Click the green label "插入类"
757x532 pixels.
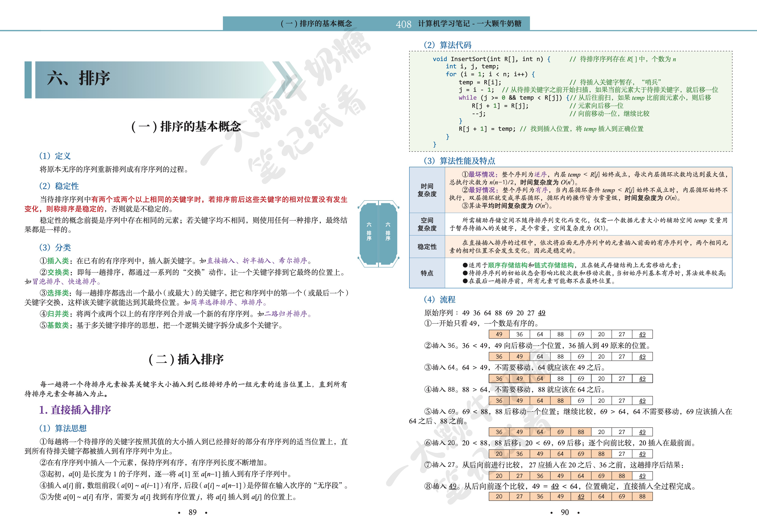pyautogui.click(x=58, y=261)
